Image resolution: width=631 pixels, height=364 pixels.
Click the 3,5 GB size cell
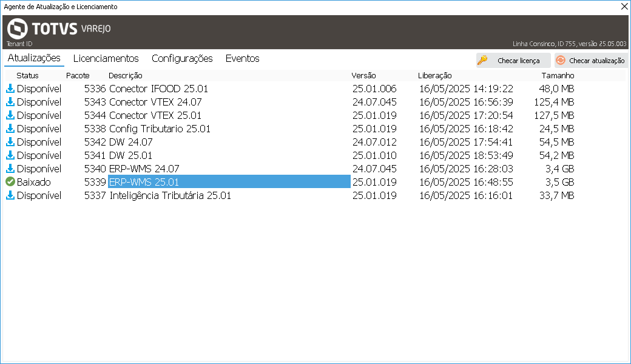click(560, 182)
